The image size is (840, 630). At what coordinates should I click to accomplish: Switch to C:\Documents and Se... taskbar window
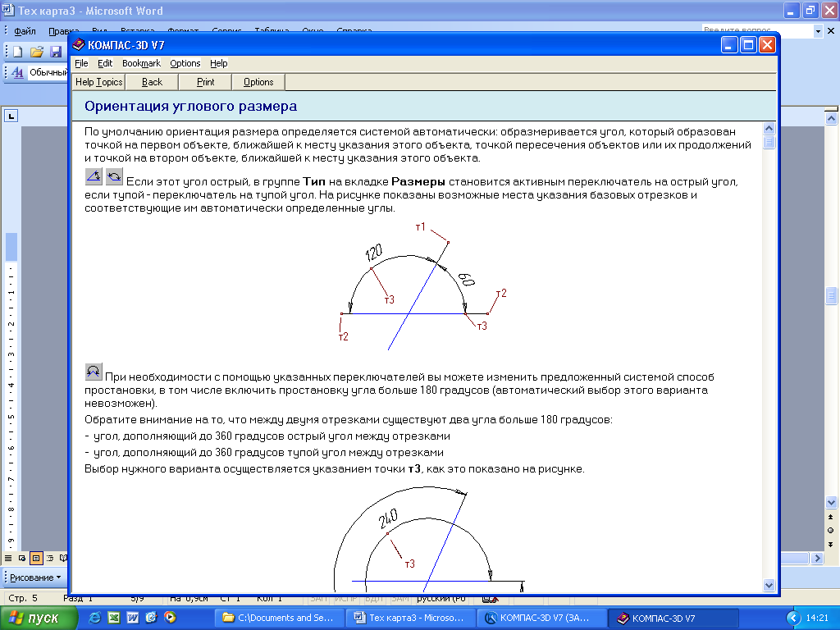tap(278, 618)
